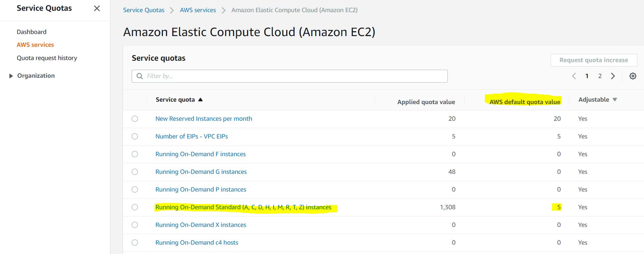Open Dashboard in the sidebar
Screen dimensions: 644x254
(x=32, y=32)
